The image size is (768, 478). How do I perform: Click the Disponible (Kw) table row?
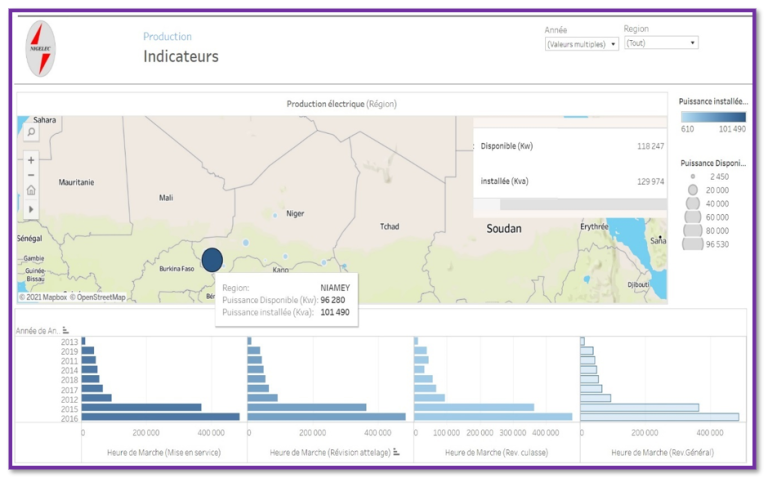click(x=570, y=146)
